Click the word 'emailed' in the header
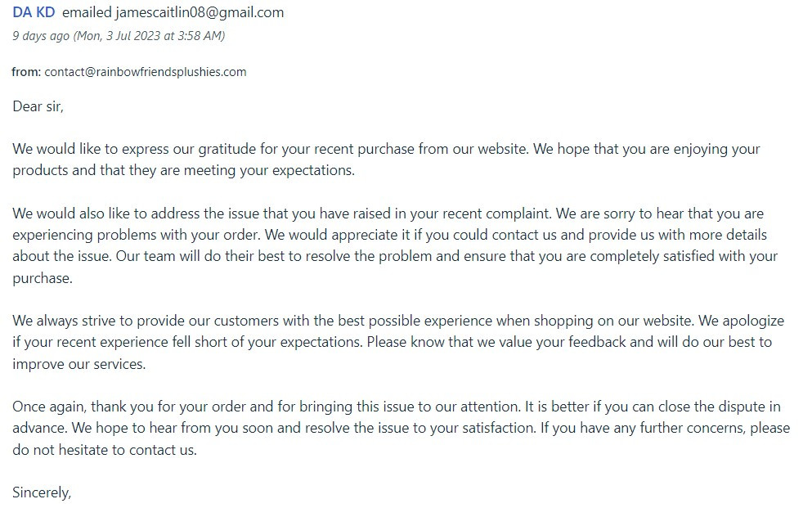Screen dimensions: 812x508 pos(87,12)
